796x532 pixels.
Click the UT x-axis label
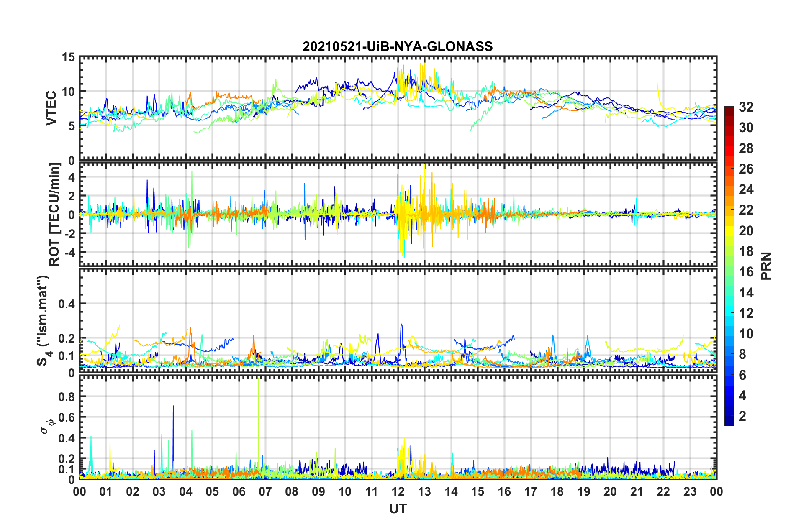pos(398,509)
